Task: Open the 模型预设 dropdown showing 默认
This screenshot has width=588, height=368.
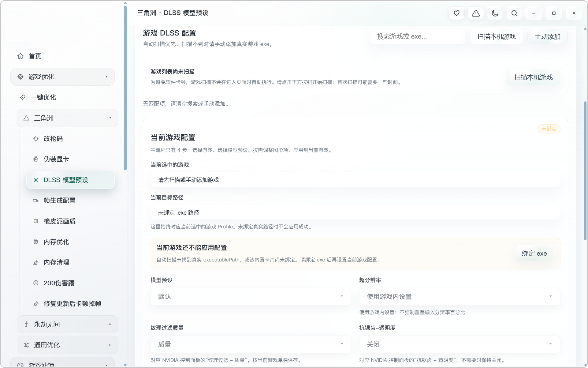Action: click(x=251, y=296)
